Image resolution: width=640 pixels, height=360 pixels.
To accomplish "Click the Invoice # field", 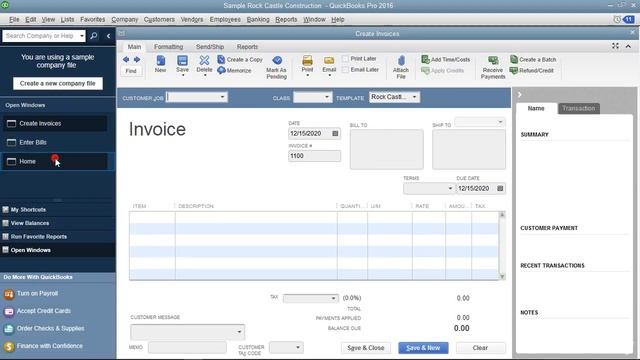I will [314, 156].
